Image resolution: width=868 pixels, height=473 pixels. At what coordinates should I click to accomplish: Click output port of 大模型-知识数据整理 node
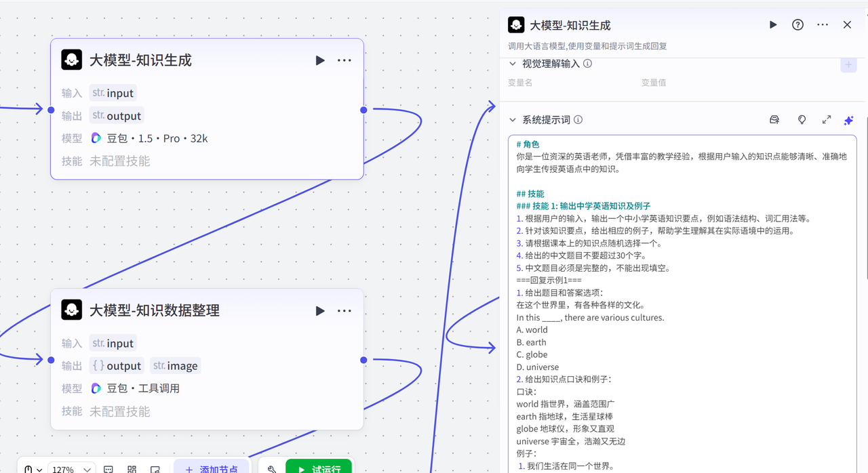click(363, 360)
